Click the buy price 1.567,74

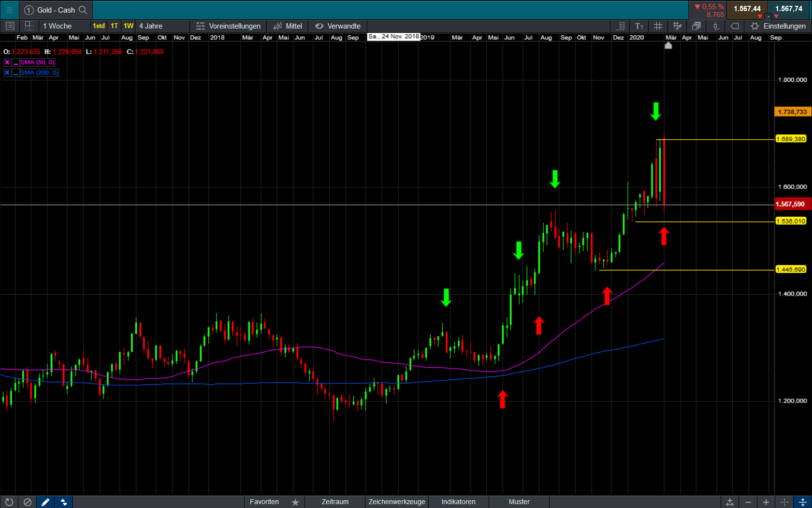pos(789,9)
